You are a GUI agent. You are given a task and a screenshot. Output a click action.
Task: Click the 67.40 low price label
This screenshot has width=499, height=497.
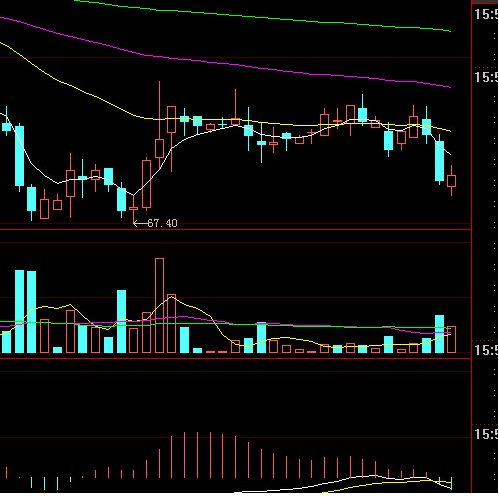pyautogui.click(x=162, y=223)
